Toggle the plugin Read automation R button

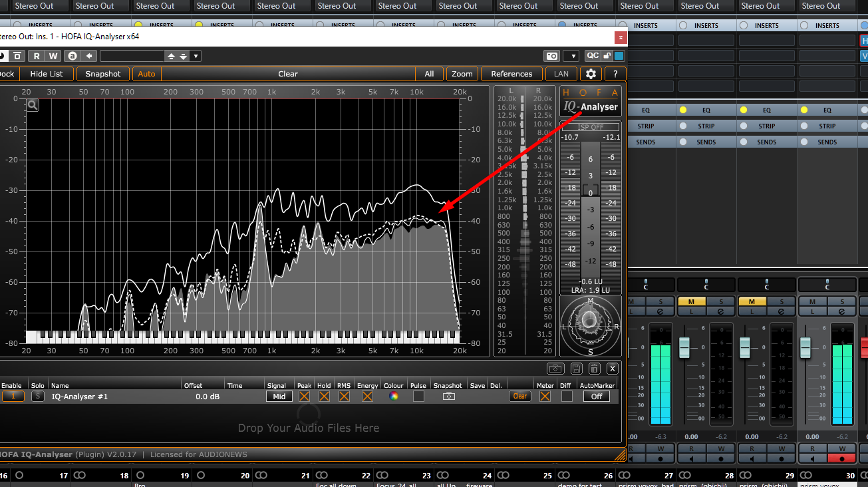[37, 56]
